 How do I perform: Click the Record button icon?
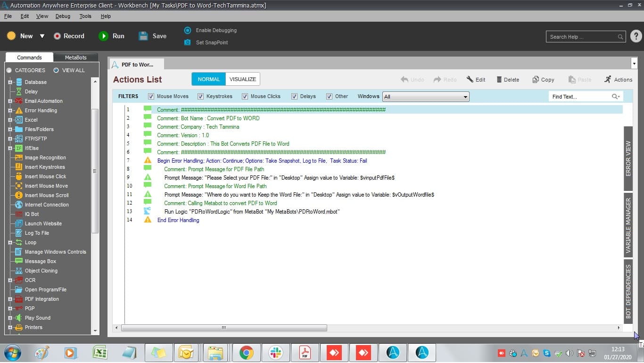(57, 36)
